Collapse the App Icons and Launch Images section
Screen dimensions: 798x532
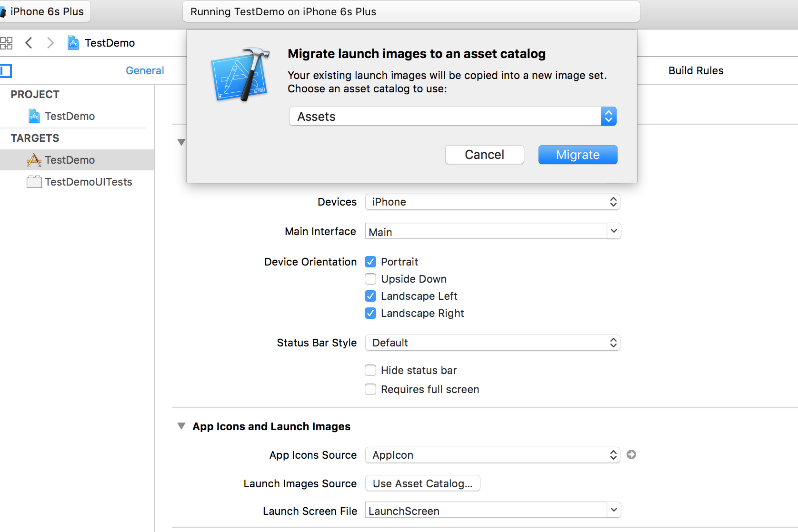click(181, 426)
